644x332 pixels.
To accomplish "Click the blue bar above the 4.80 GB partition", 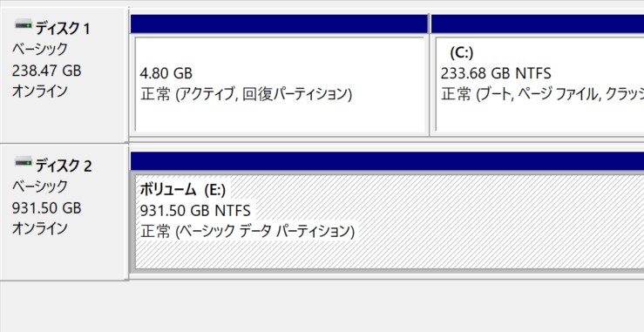I will [x=279, y=24].
